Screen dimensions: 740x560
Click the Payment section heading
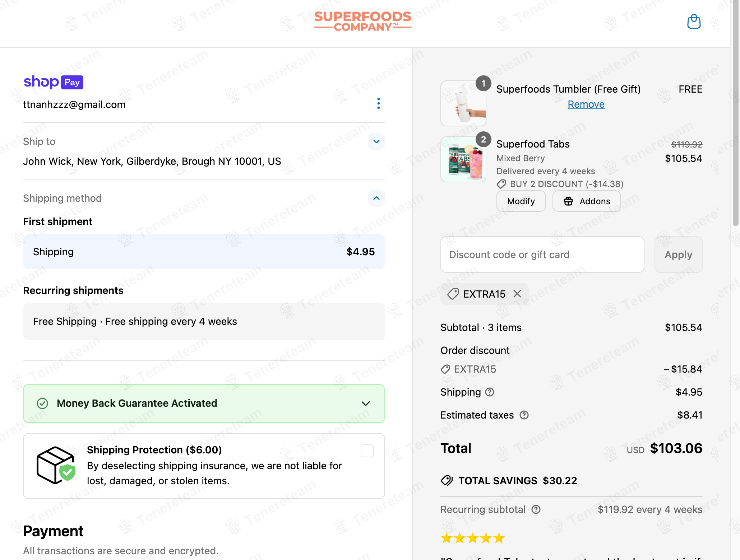[x=53, y=531]
